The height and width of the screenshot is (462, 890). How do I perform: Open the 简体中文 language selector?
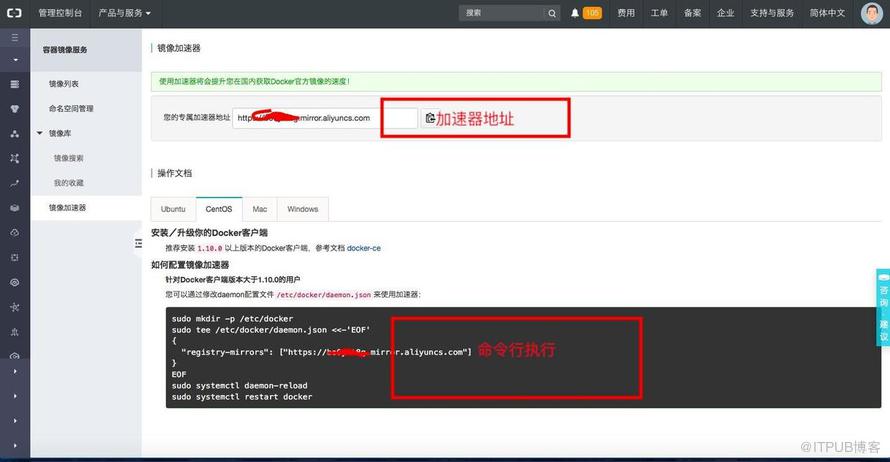(827, 12)
